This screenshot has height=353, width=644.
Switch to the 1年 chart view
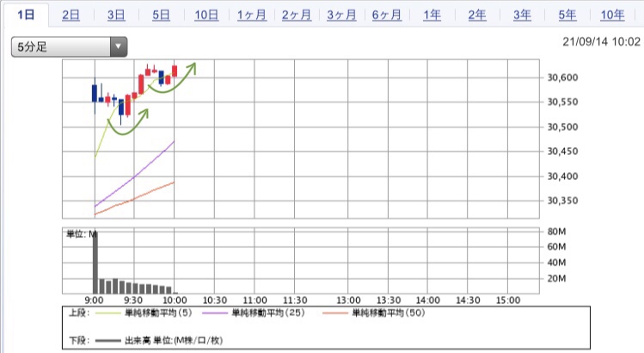(432, 15)
